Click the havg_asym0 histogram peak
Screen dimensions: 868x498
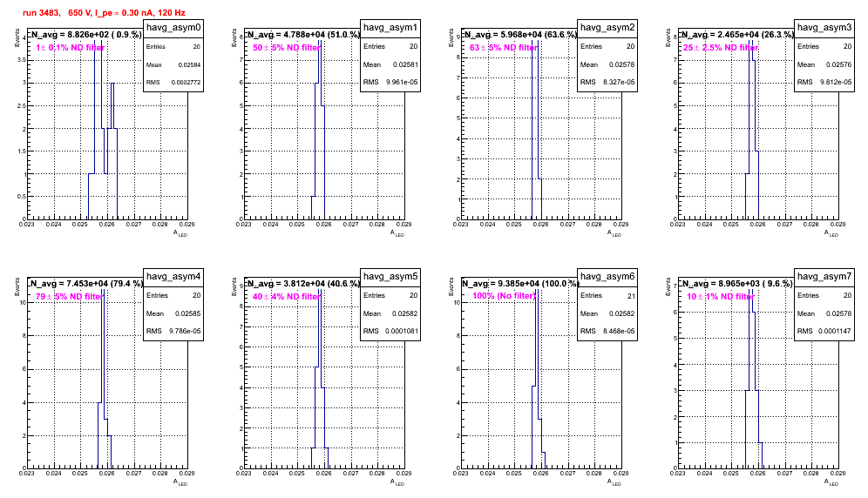pos(98,41)
